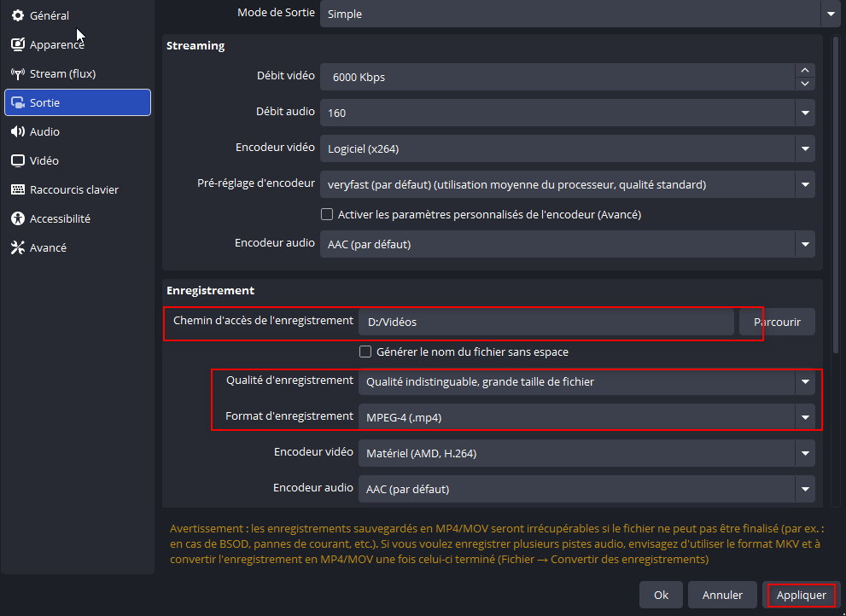The image size is (846, 616).
Task: Click the Annuler button
Action: click(722, 595)
